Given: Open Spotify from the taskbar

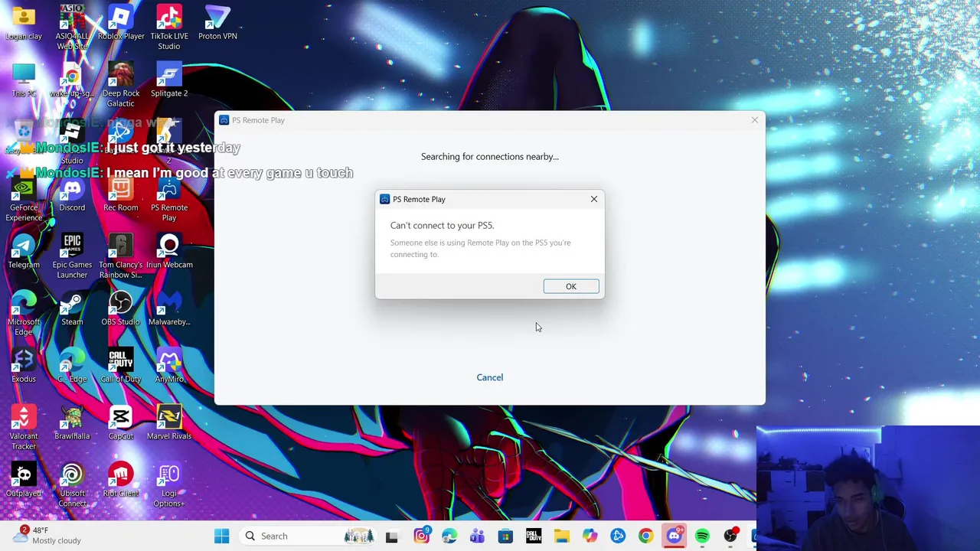Looking at the screenshot, I should pyautogui.click(x=702, y=536).
